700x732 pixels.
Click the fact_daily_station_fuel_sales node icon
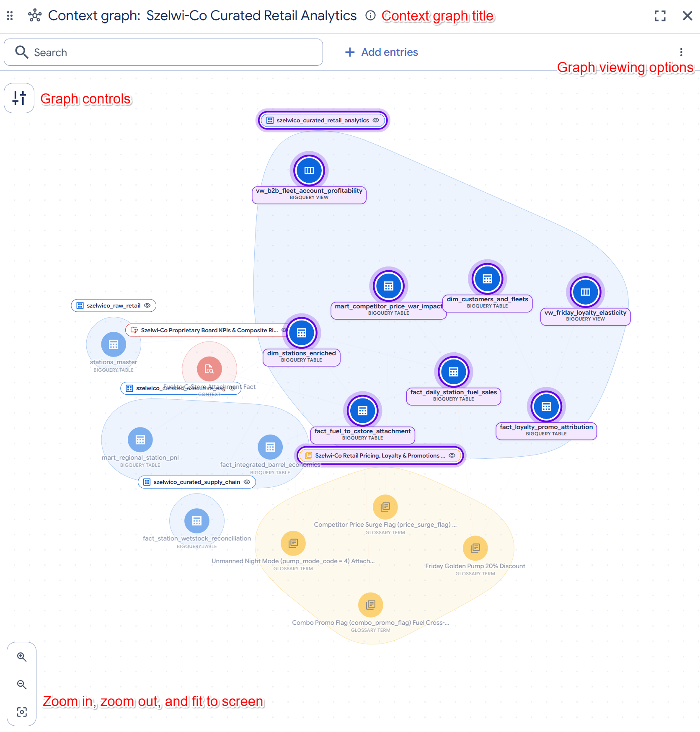(454, 372)
